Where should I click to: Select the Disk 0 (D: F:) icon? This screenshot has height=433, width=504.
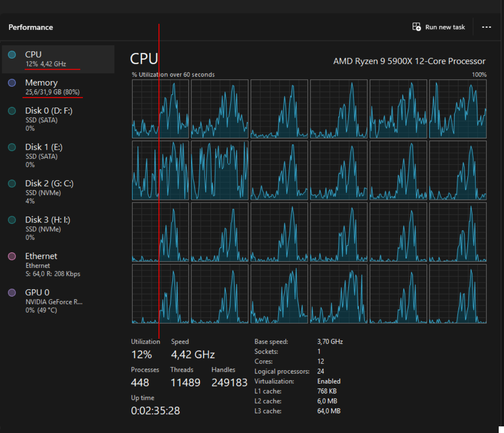(x=12, y=111)
